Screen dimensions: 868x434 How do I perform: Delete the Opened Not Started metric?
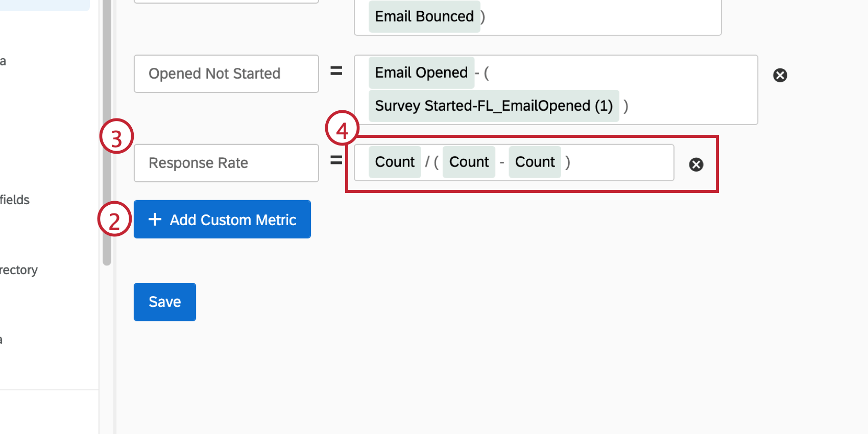(x=780, y=75)
